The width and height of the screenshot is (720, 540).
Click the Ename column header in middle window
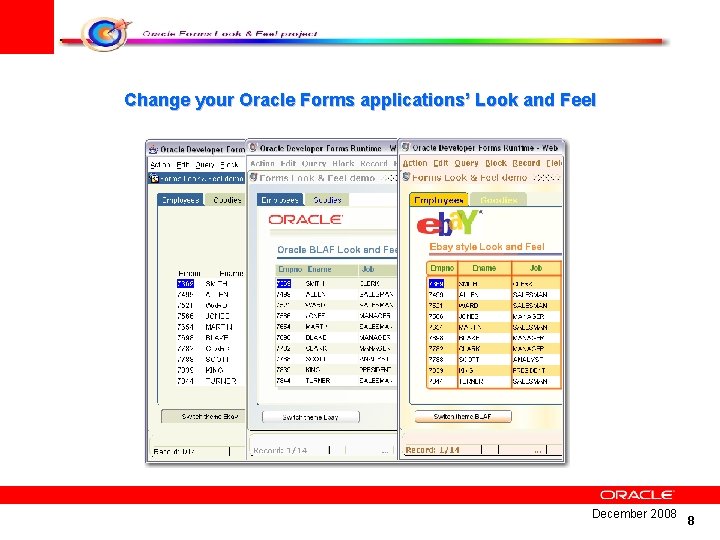319,269
